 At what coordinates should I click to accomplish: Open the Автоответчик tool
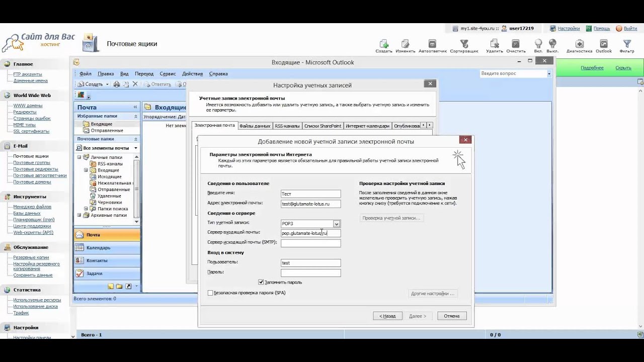[432, 44]
